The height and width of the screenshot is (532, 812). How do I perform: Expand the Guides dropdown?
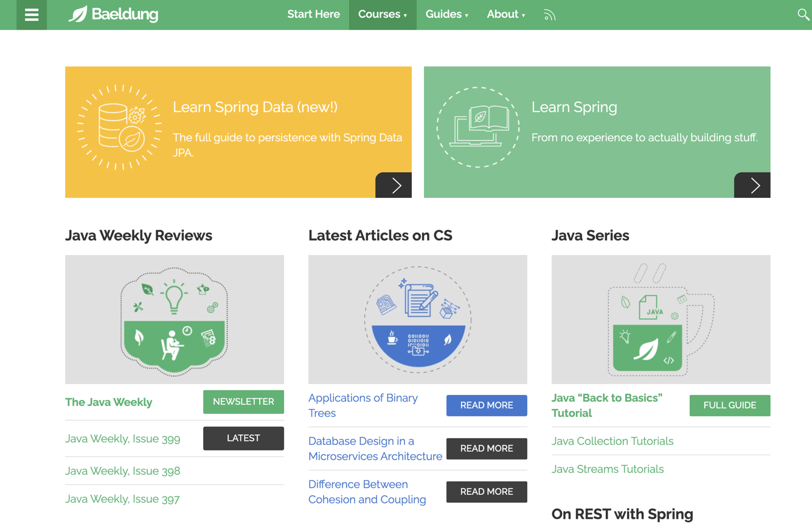point(447,14)
